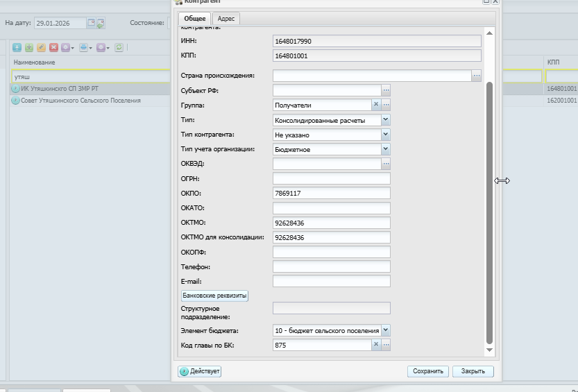Click the blue download/import toolbar icon
578x392 pixels.
pyautogui.click(x=17, y=48)
